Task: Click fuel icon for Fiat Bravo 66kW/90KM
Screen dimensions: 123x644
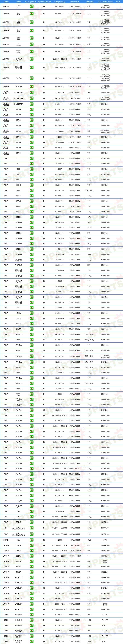Action: 31,196
